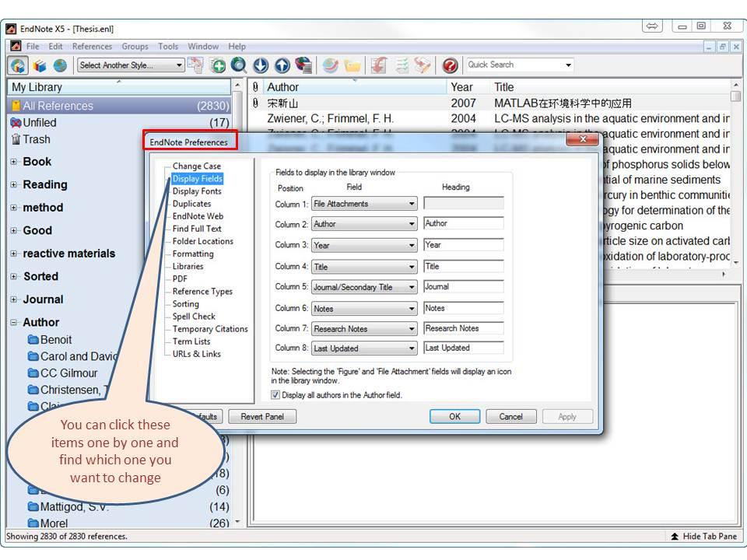The height and width of the screenshot is (560, 747).
Task: Select Duplicates in preferences list
Action: pyautogui.click(x=191, y=203)
